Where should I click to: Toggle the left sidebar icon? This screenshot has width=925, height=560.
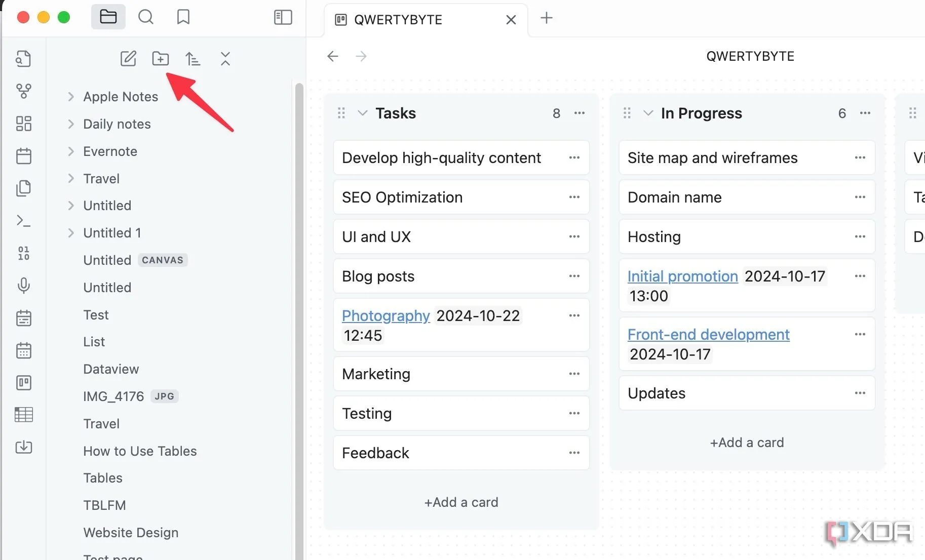tap(283, 17)
